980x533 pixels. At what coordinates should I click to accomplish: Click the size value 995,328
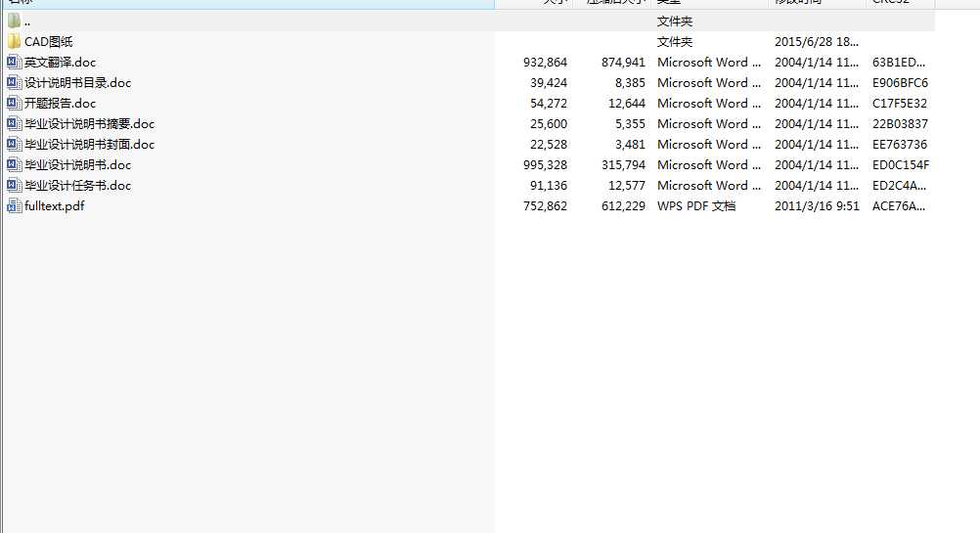pos(545,165)
